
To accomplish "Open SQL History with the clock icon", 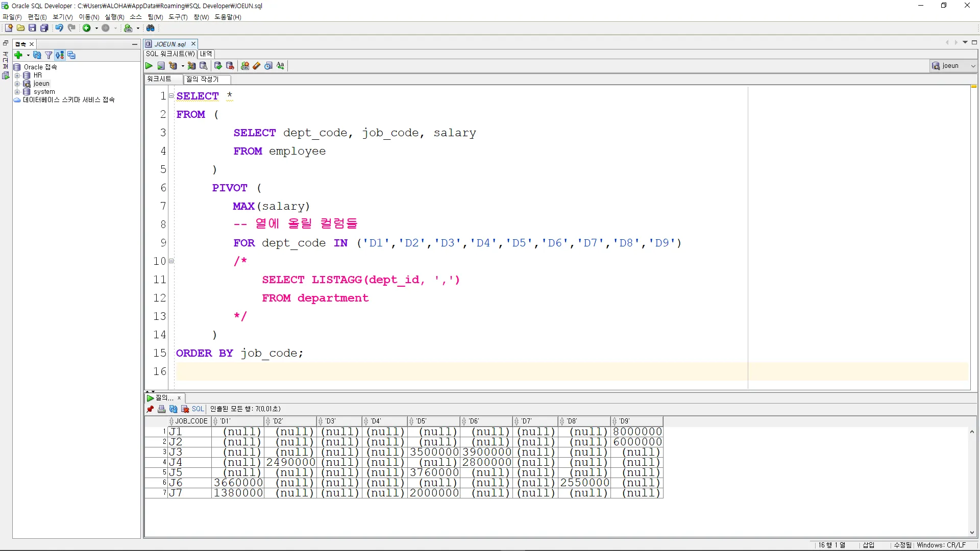I will point(268,66).
